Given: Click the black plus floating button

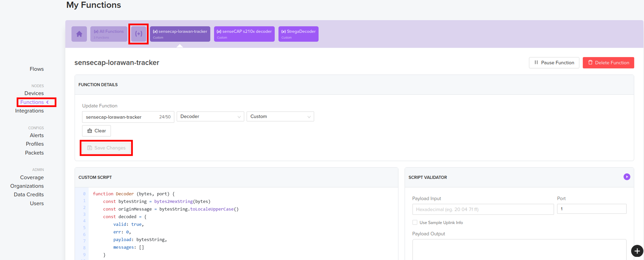Looking at the screenshot, I should [x=637, y=251].
